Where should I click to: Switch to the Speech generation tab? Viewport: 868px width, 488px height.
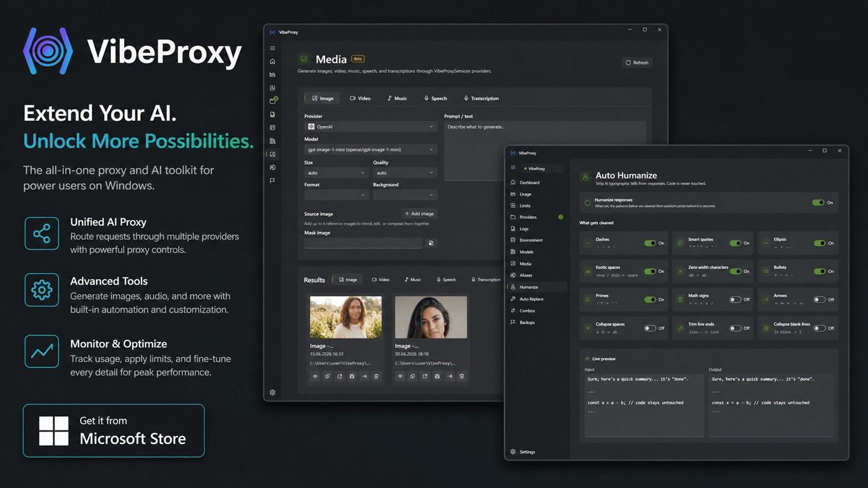[x=436, y=99]
